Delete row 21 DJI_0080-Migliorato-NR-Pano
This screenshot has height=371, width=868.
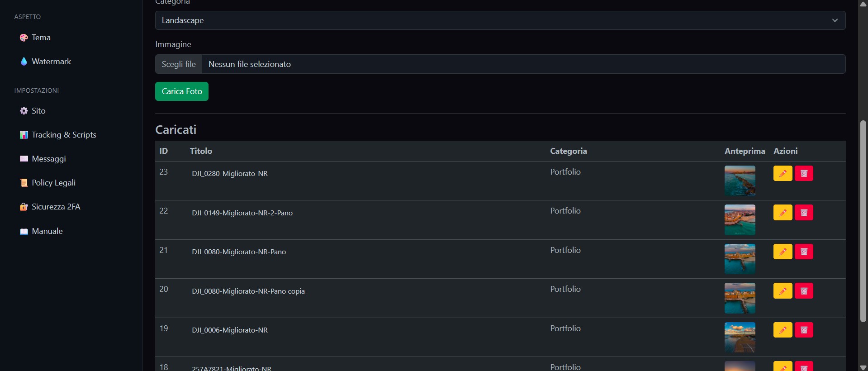(x=804, y=252)
